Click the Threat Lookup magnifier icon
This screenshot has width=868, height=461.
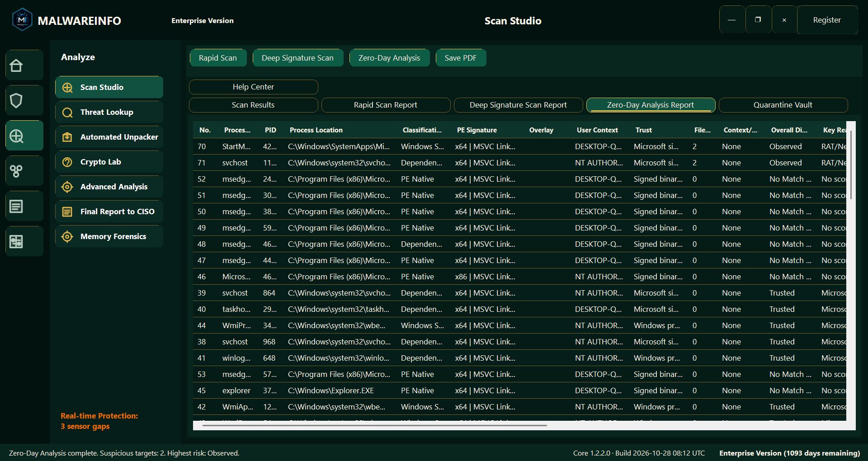click(x=67, y=112)
